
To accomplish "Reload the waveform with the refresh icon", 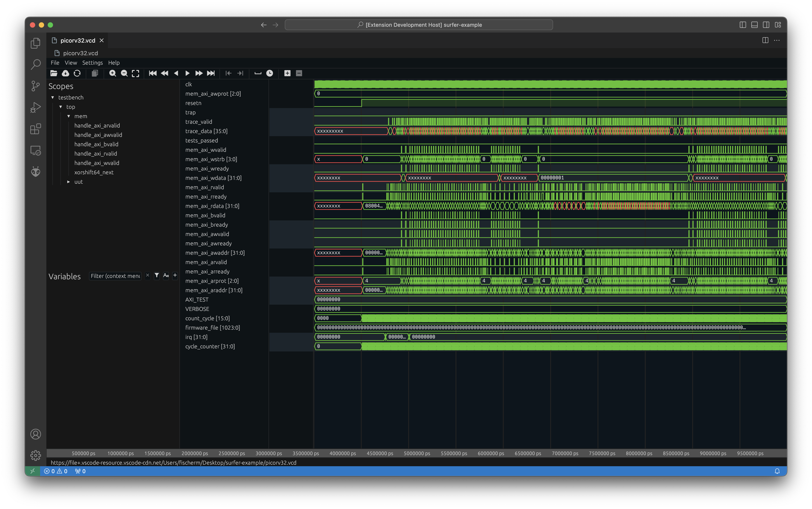I will (77, 73).
